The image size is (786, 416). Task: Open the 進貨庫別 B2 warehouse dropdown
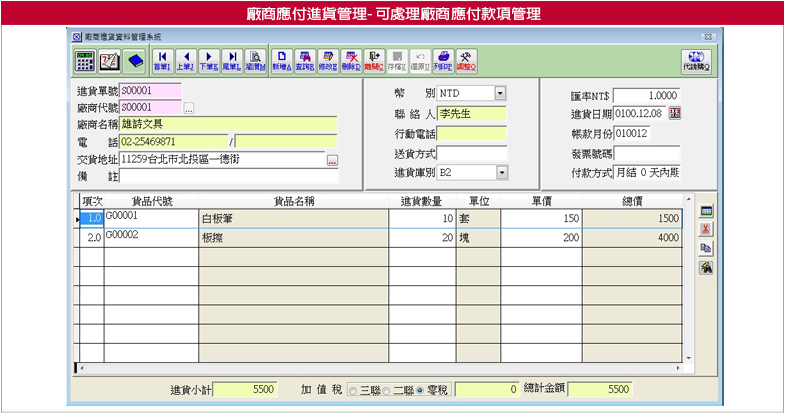(500, 173)
